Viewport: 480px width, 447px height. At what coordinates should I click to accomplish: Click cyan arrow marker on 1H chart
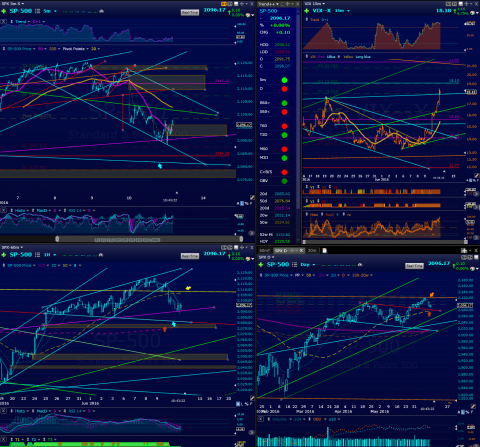(x=174, y=324)
